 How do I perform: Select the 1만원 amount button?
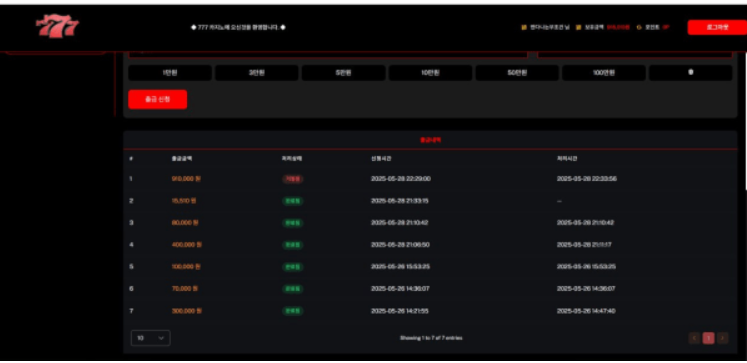(x=170, y=73)
